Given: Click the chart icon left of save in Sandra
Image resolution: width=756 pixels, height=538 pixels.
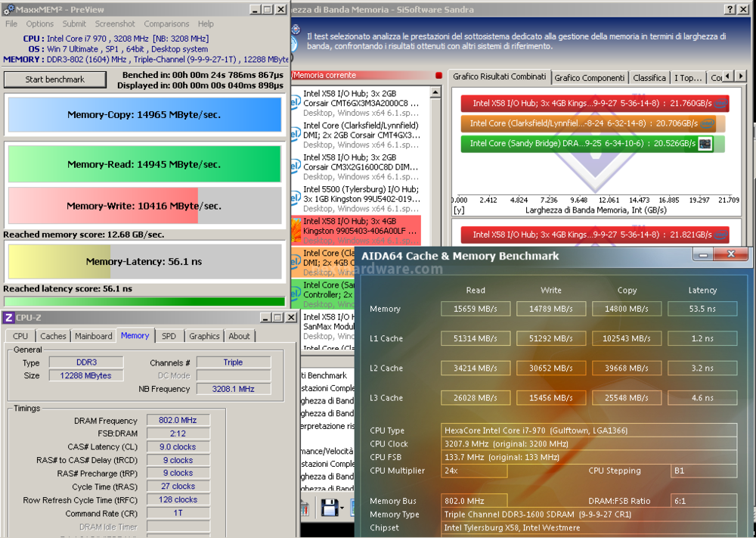Looking at the screenshot, I should [305, 508].
